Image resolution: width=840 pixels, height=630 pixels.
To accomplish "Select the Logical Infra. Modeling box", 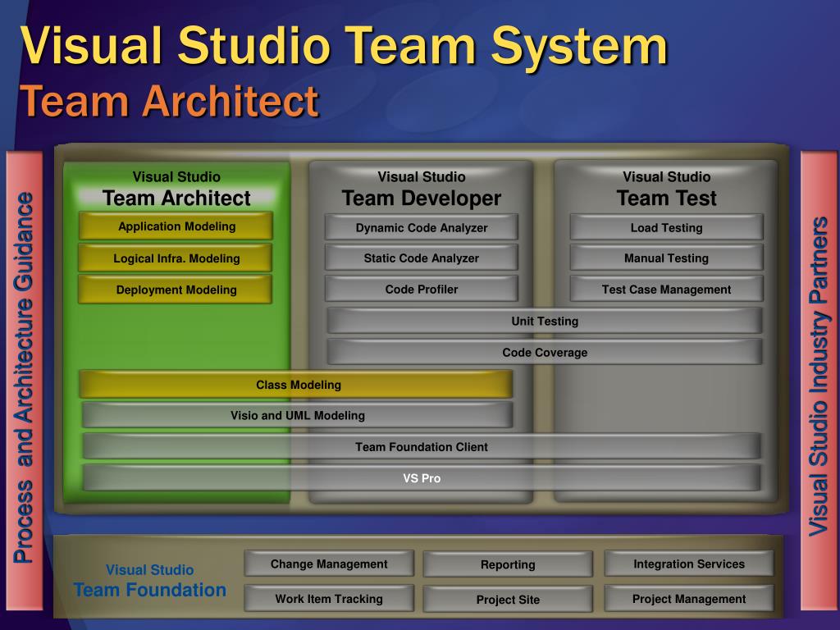I will 176,258.
